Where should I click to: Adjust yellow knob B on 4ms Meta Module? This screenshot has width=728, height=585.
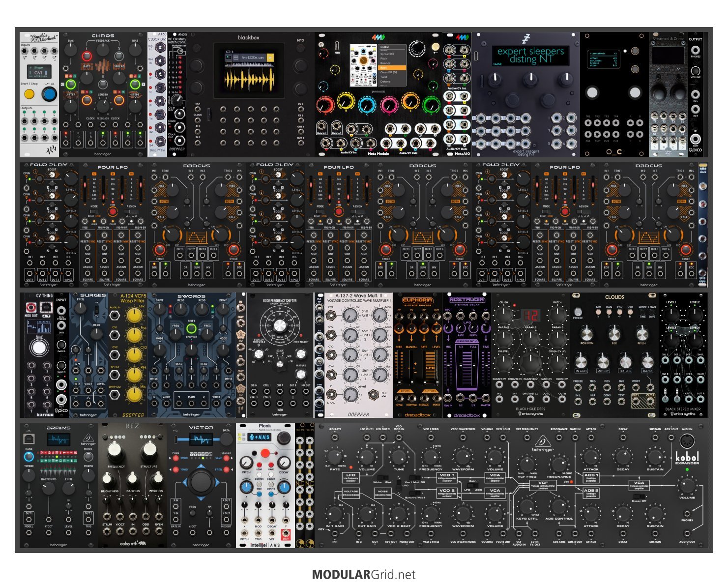(x=346, y=101)
